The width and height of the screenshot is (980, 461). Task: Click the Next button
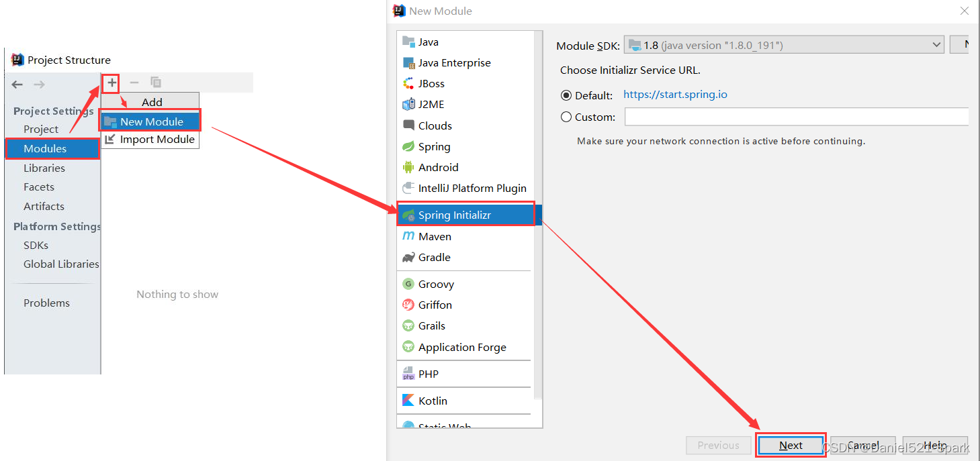pyautogui.click(x=791, y=445)
